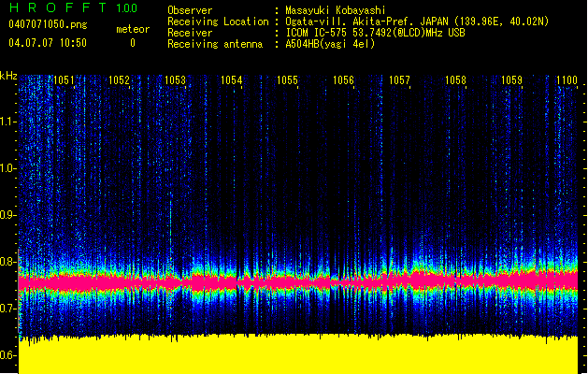Click the 1058 time marker
The height and width of the screenshot is (374, 588).
pos(455,80)
